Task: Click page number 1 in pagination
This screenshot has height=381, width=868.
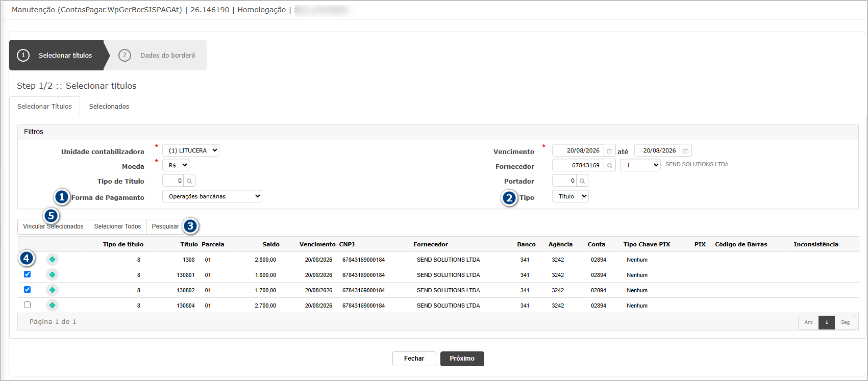Action: [827, 322]
